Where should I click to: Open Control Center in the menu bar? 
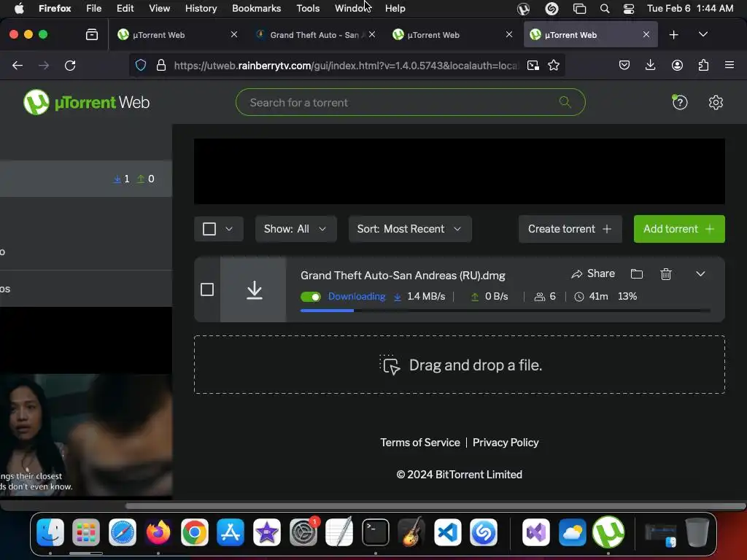pyautogui.click(x=629, y=8)
